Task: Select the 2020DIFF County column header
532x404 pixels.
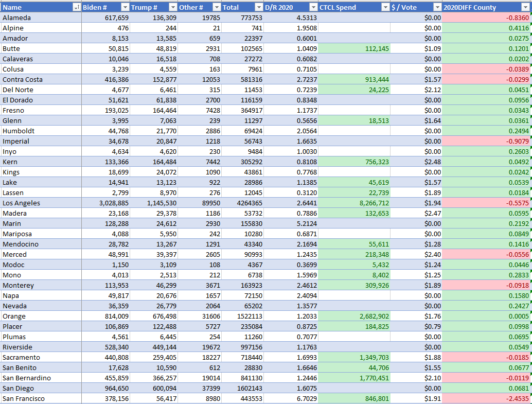Action: 486,8
